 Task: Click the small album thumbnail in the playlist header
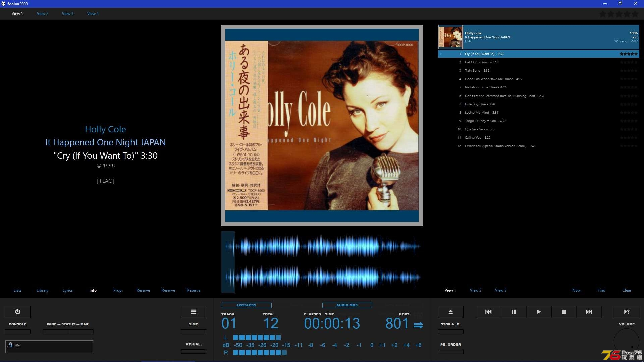[x=450, y=37]
